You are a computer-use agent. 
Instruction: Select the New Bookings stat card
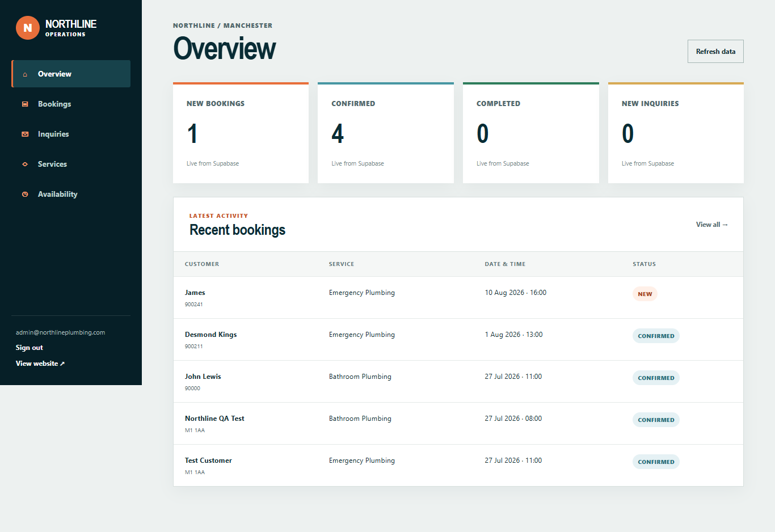[241, 133]
